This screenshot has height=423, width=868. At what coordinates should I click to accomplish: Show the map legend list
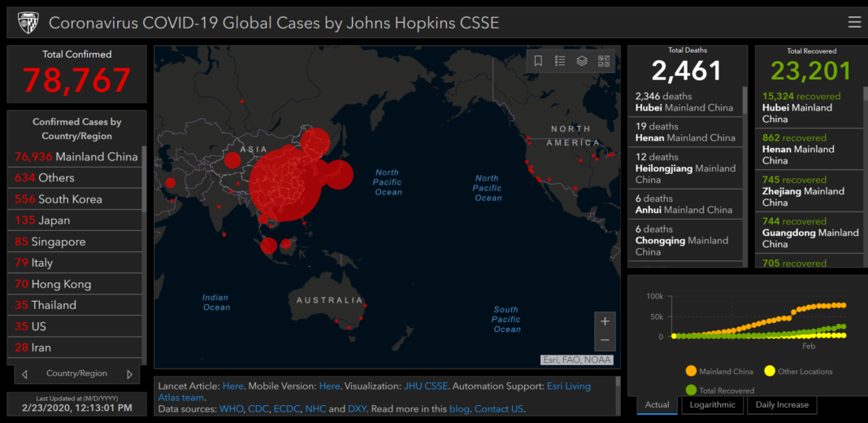point(560,61)
